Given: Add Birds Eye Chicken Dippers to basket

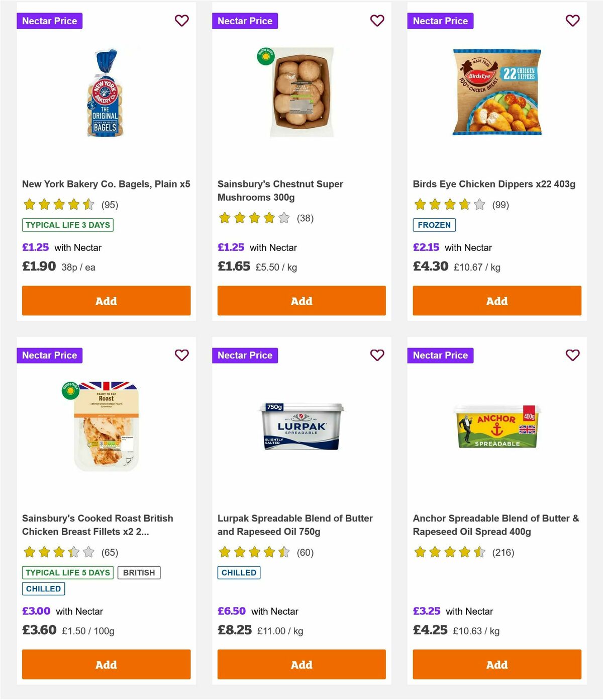Looking at the screenshot, I should click(496, 301).
